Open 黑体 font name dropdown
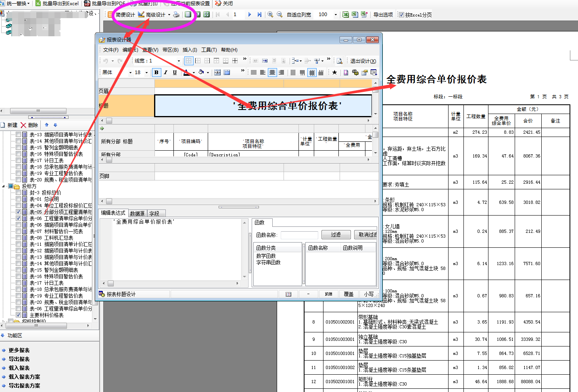Screen dimensions: 578x392 (130, 73)
